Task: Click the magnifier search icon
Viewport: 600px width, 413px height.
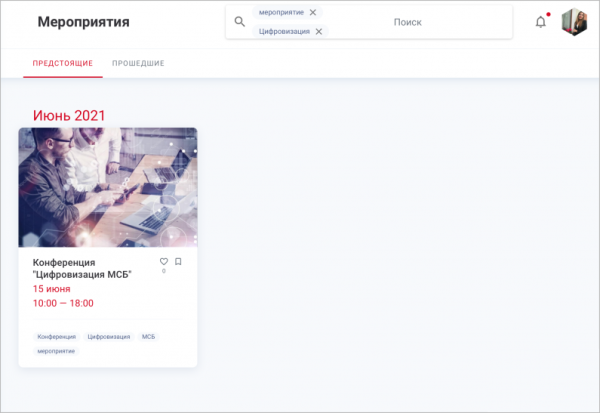Action: tap(240, 22)
